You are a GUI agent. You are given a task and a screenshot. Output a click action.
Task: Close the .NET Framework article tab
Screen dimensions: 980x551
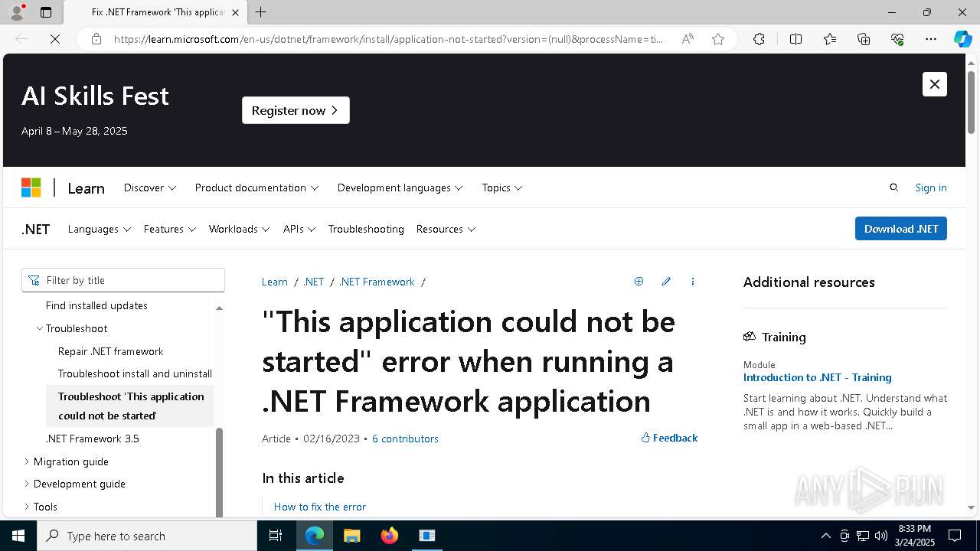[235, 12]
